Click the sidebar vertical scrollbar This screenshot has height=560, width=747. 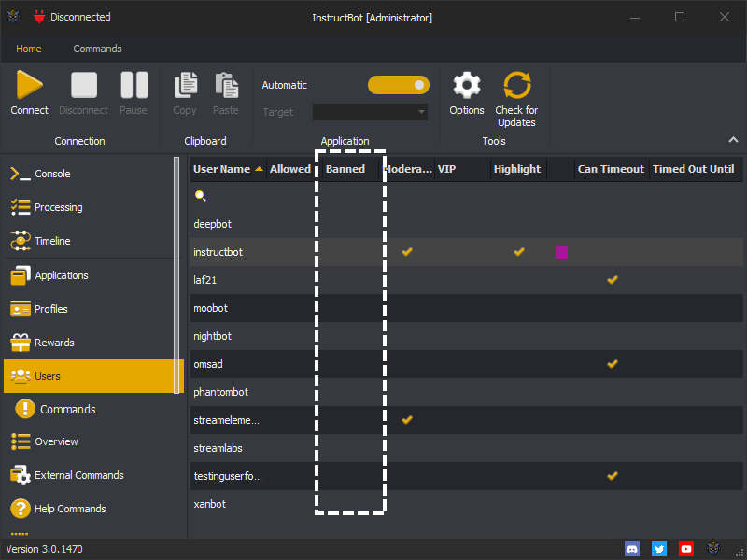(x=176, y=274)
